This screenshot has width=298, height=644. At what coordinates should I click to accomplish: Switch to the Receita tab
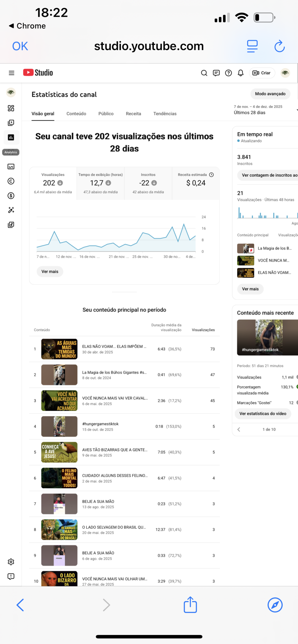coord(133,114)
